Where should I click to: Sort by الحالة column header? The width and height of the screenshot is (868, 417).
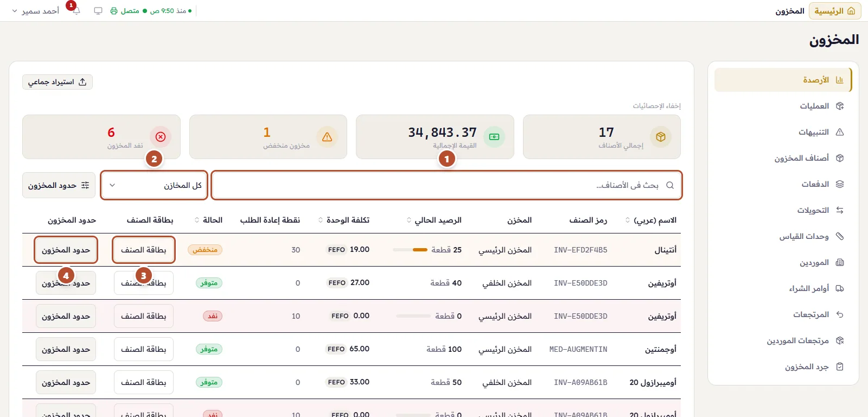tap(208, 220)
